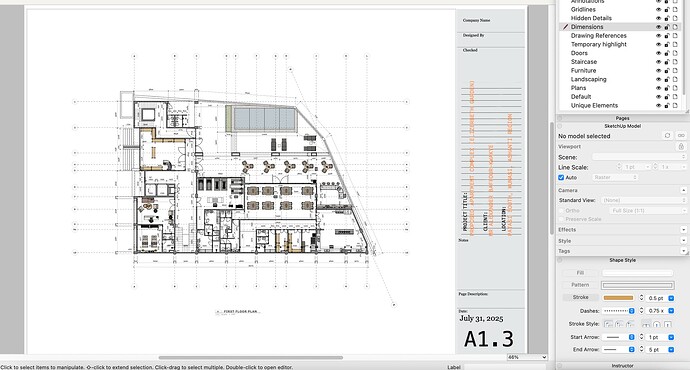Hide the Default layer
The image size is (690, 370).
[x=659, y=97]
